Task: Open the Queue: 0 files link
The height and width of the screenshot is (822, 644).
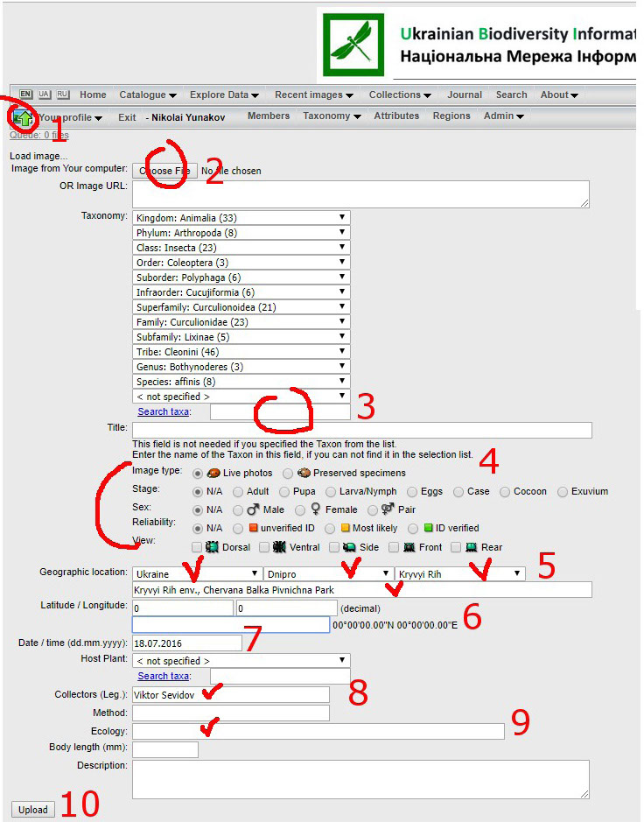Action: (x=39, y=136)
